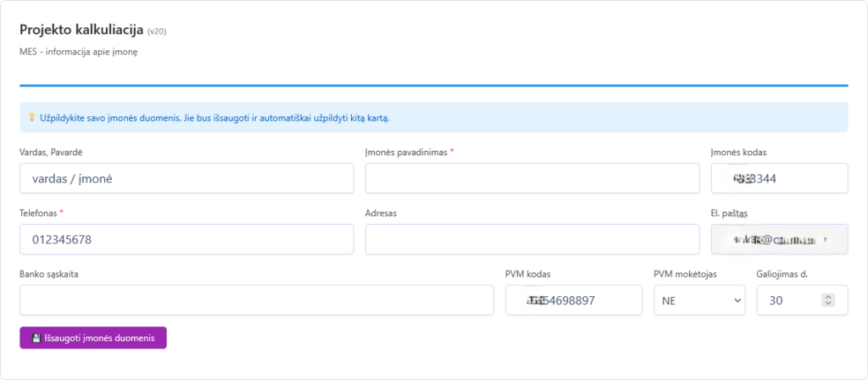Click the greyed El. paštas email field
868x380 pixels.
778,239
